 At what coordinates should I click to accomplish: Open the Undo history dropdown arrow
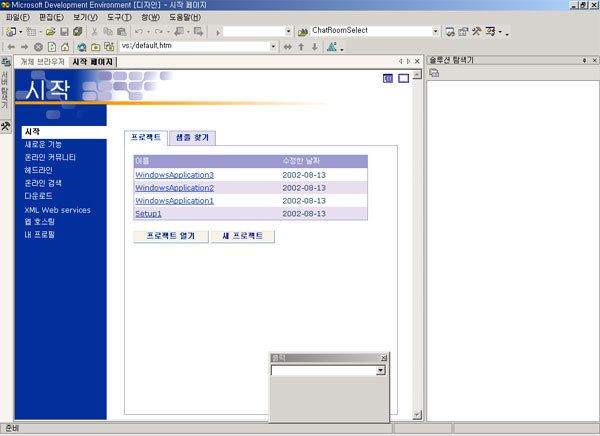pyautogui.click(x=148, y=32)
